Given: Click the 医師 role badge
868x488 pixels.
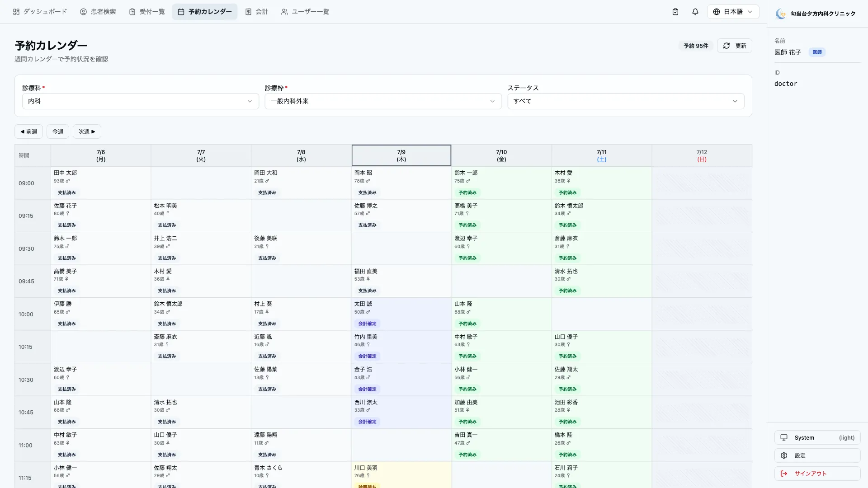Looking at the screenshot, I should [817, 52].
